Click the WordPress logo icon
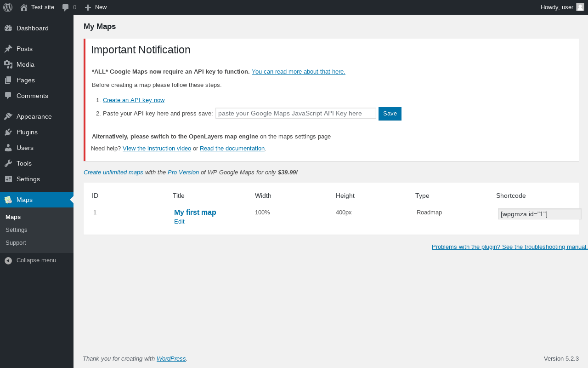 8,7
